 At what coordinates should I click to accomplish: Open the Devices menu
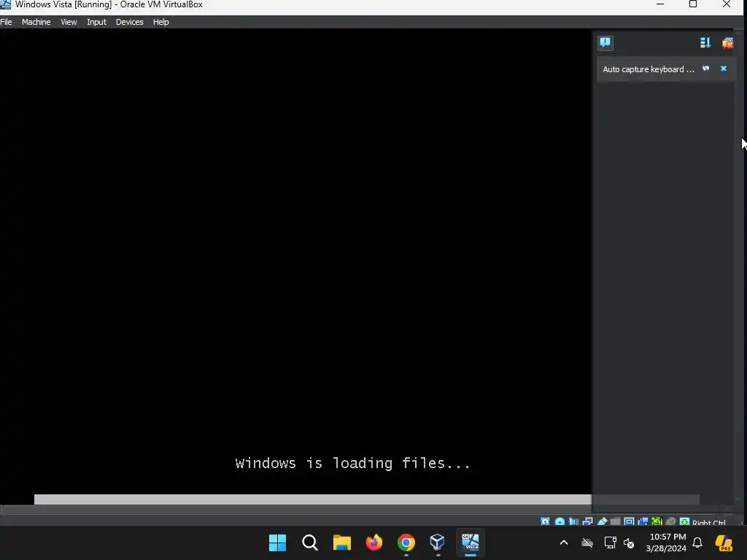(130, 22)
